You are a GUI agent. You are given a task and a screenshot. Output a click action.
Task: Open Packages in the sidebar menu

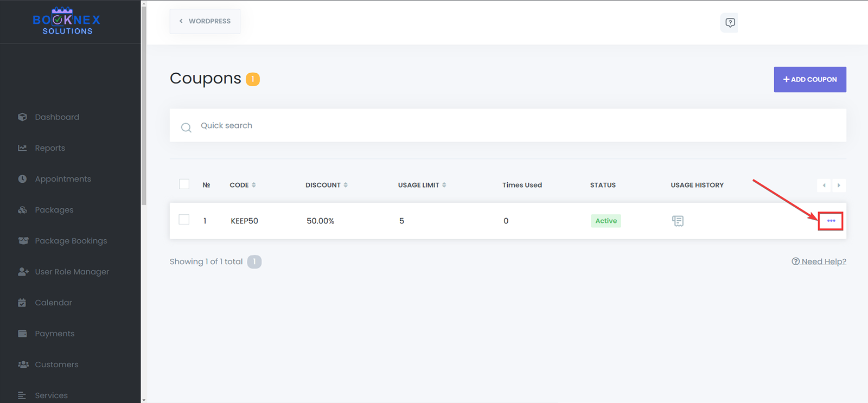(54, 210)
